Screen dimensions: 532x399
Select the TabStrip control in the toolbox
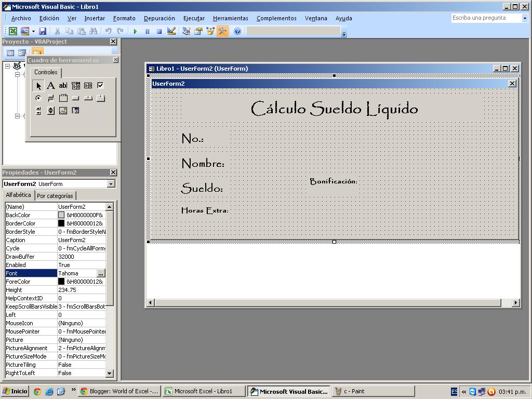coord(88,98)
